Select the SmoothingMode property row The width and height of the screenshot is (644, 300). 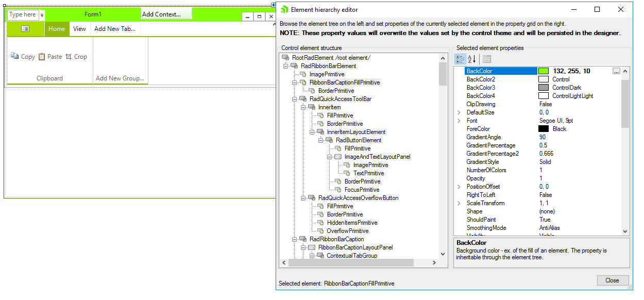coord(537,228)
